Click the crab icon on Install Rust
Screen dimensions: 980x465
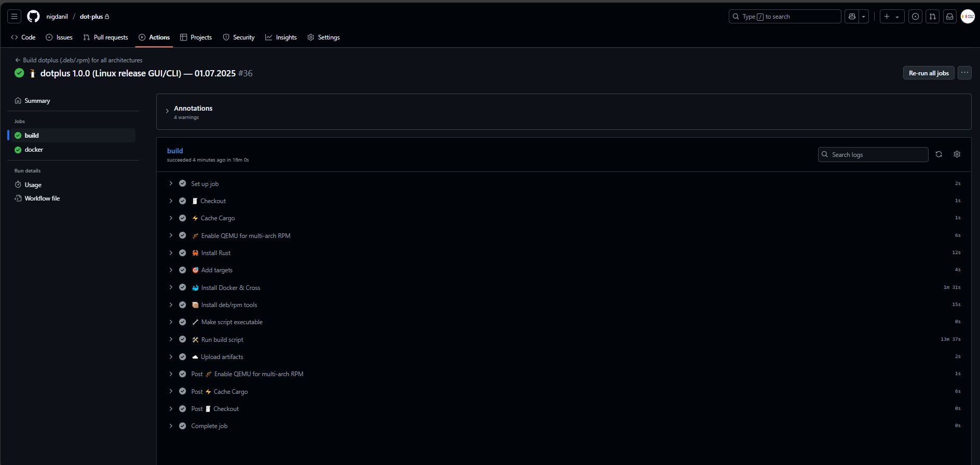pyautogui.click(x=195, y=253)
